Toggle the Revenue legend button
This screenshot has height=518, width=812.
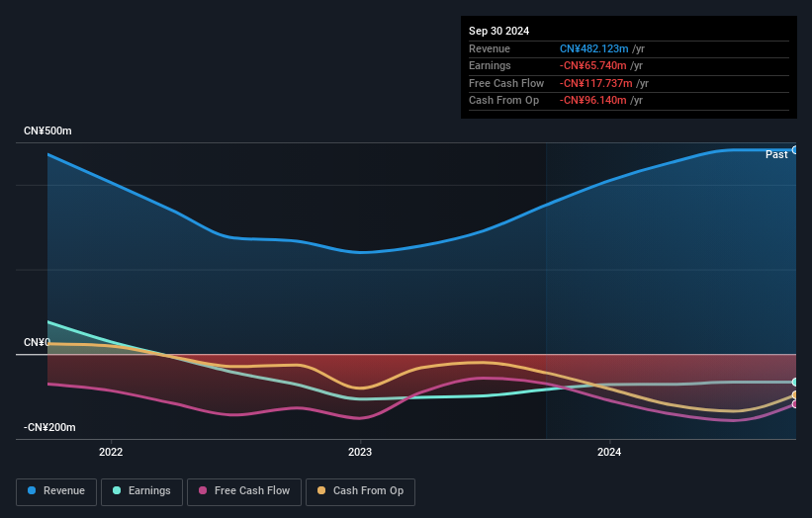click(56, 491)
